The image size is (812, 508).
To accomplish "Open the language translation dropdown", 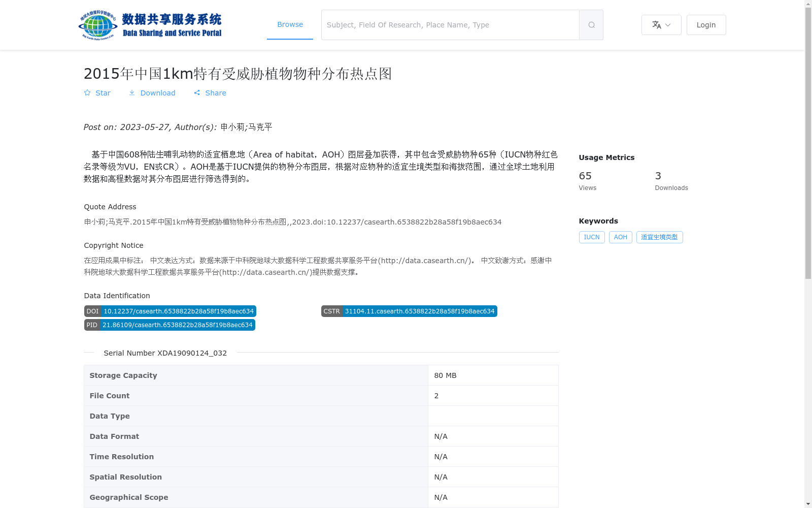I will pyautogui.click(x=661, y=25).
